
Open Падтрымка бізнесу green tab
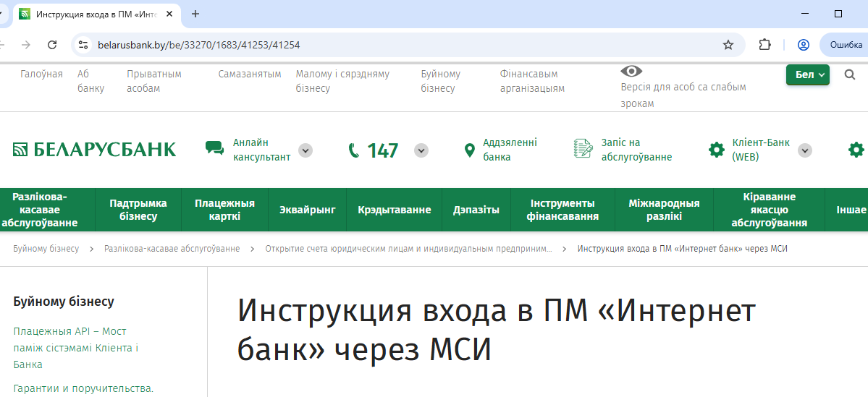138,210
